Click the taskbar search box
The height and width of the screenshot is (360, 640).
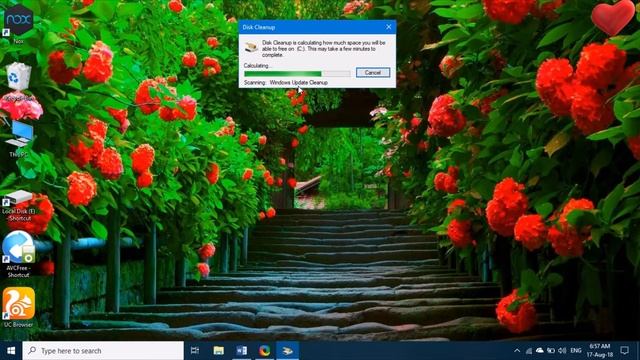(103, 351)
